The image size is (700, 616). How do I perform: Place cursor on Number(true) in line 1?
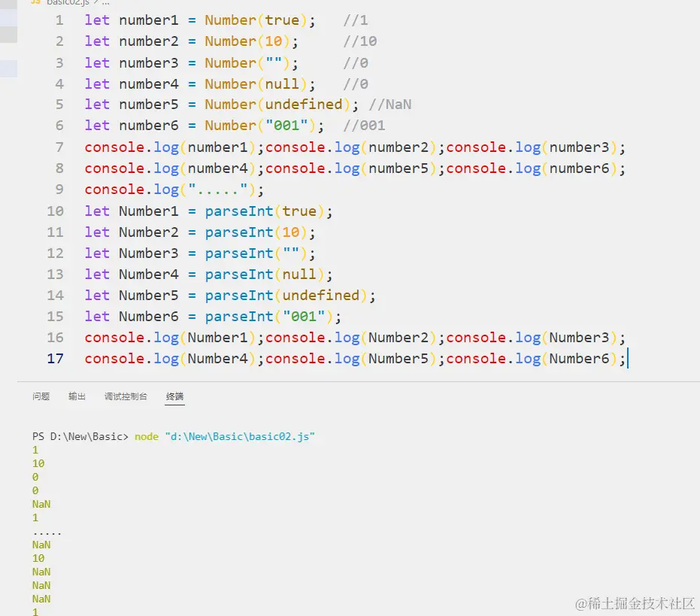coord(256,20)
